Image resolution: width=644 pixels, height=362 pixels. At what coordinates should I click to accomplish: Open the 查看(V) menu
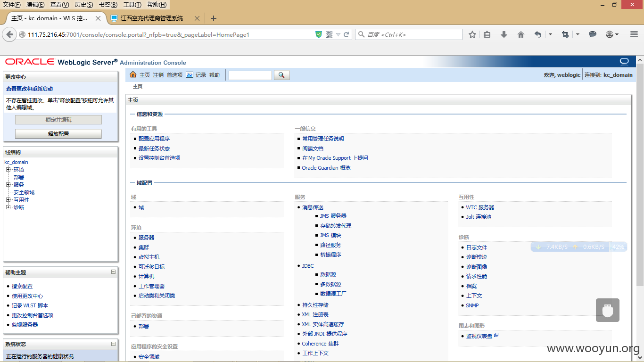[60, 5]
